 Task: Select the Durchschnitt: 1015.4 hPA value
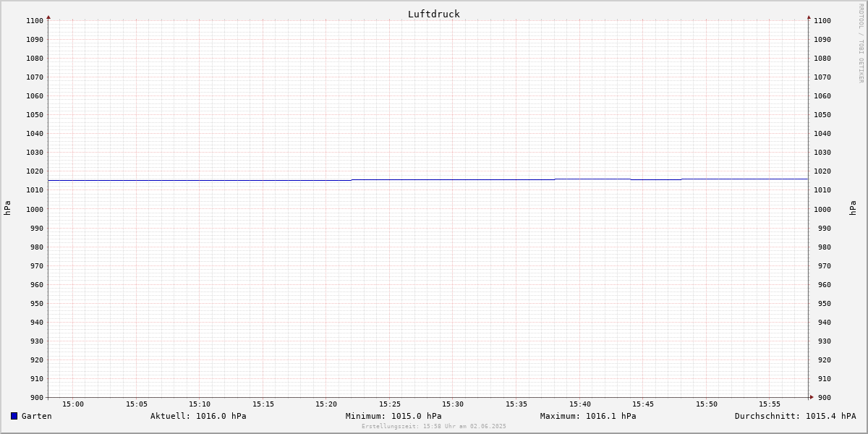796,416
